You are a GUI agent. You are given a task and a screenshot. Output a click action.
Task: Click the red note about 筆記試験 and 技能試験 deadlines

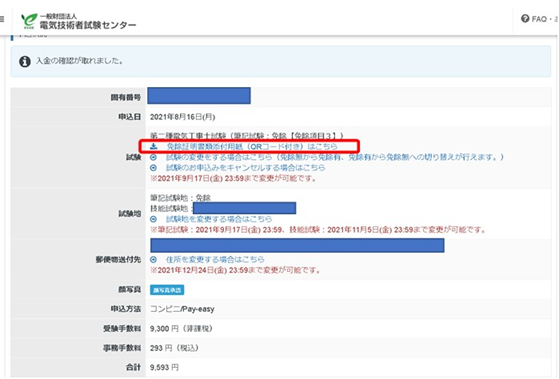click(318, 230)
